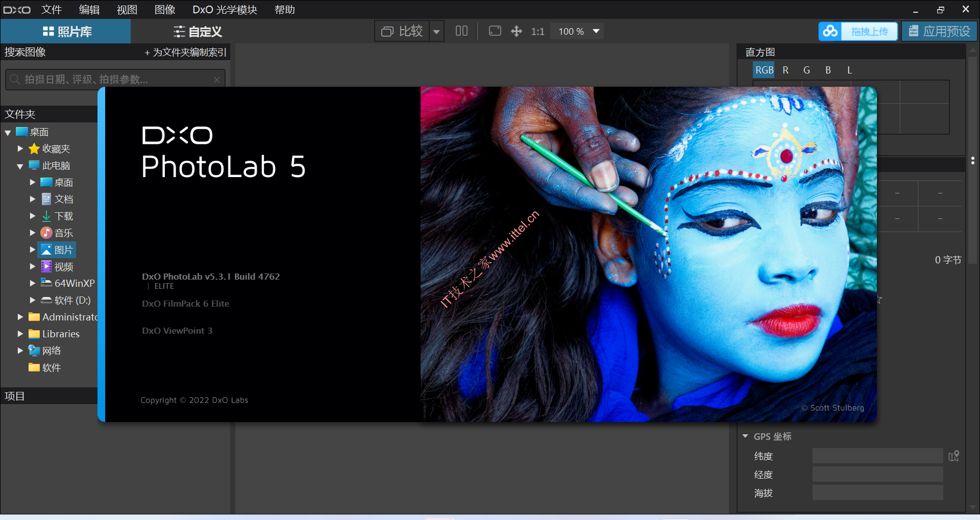Select the RGB histogram channel
980x520 pixels.
[x=764, y=70]
